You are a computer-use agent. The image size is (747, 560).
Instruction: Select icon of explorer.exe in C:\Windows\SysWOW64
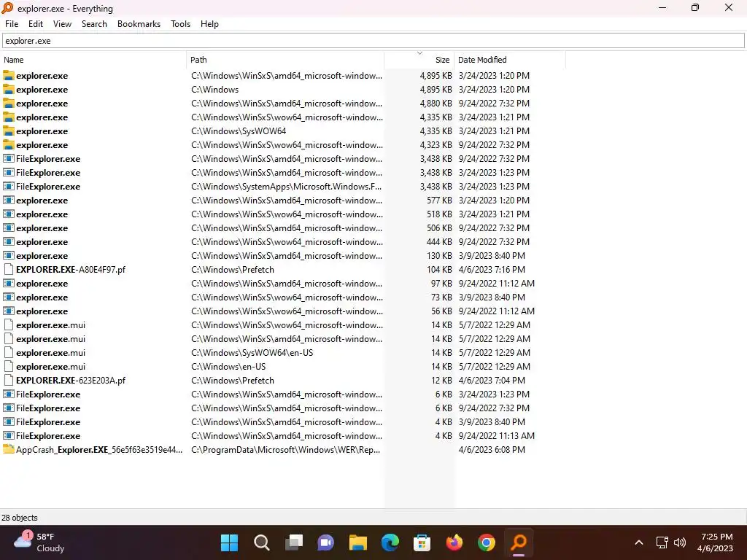click(9, 131)
